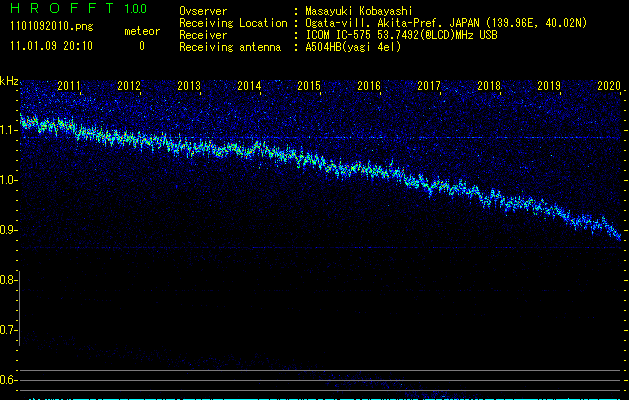
Task: Click the 0.8 frequency axis label
Action: (x=6, y=280)
